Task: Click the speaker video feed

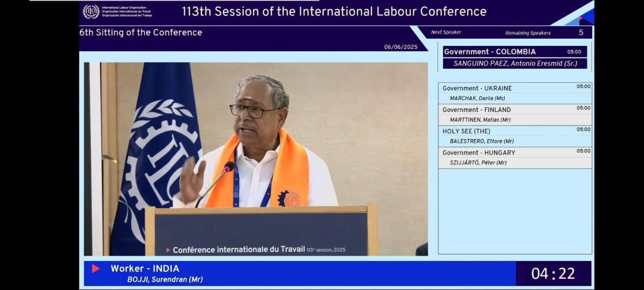Action: pos(256,159)
